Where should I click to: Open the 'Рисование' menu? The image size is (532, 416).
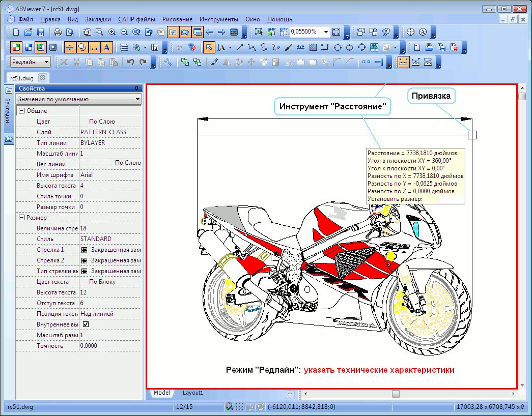click(x=178, y=19)
